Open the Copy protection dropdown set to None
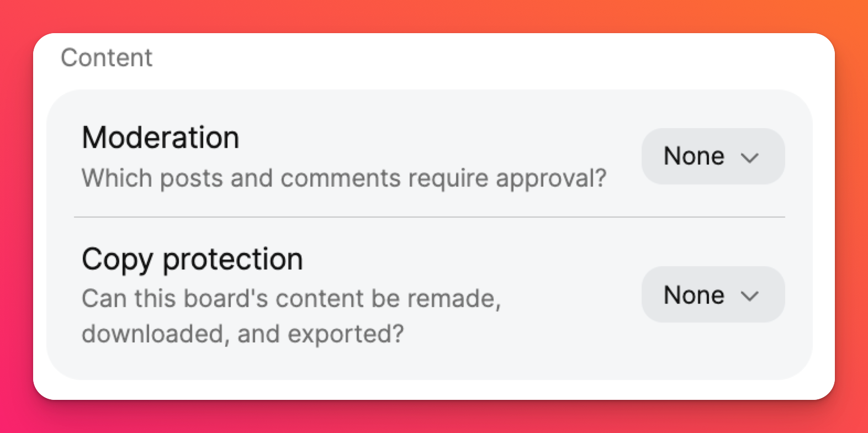868x433 pixels. 712,294
